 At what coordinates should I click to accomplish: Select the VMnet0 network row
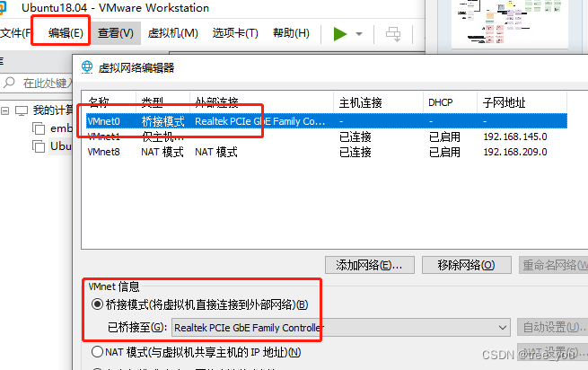(326, 121)
